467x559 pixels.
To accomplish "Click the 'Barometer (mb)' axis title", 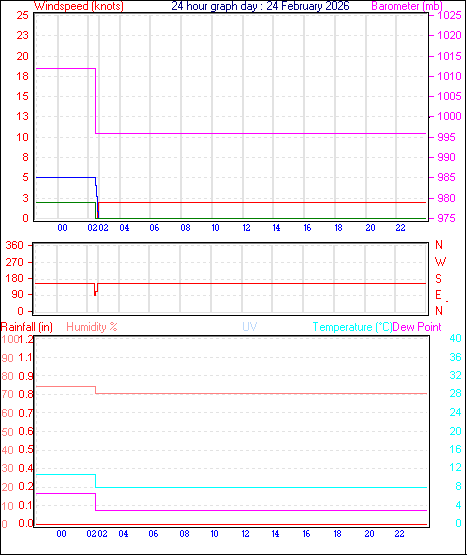I will pyautogui.click(x=407, y=6).
